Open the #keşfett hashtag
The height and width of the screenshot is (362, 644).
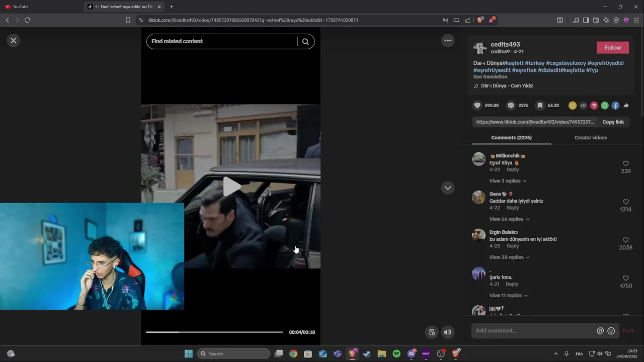(x=512, y=63)
